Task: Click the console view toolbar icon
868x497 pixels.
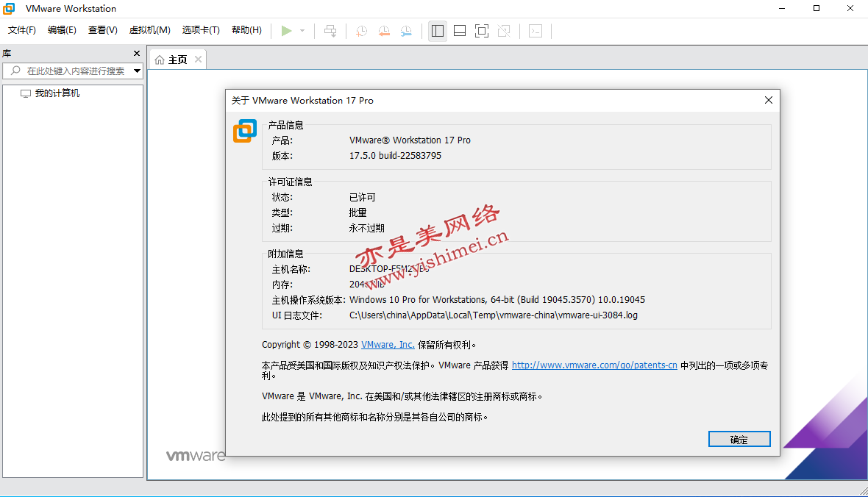Action: 536,30
